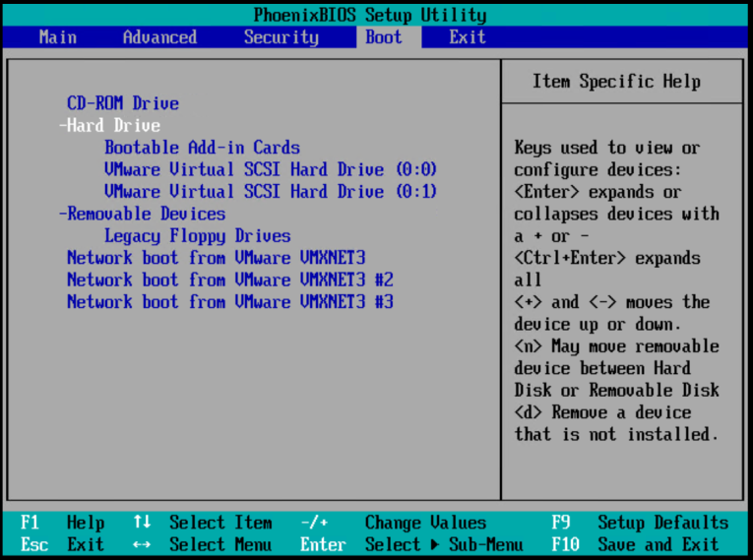753x560 pixels.
Task: Select VMware Virtual SCSI Hard Drive (0:1)
Action: [x=271, y=192]
